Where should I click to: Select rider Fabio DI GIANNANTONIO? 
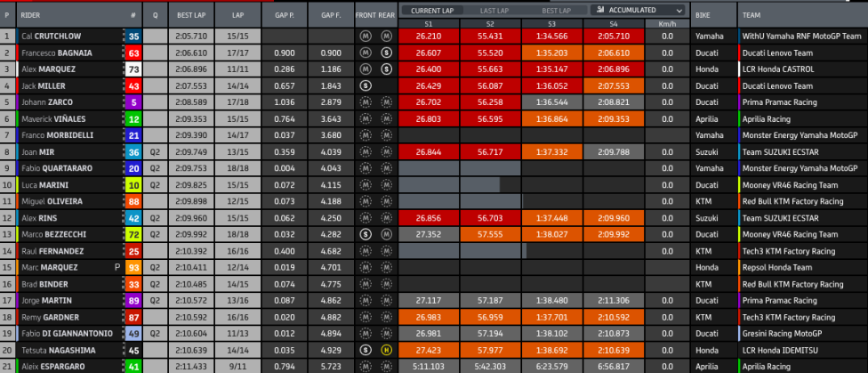pos(67,334)
